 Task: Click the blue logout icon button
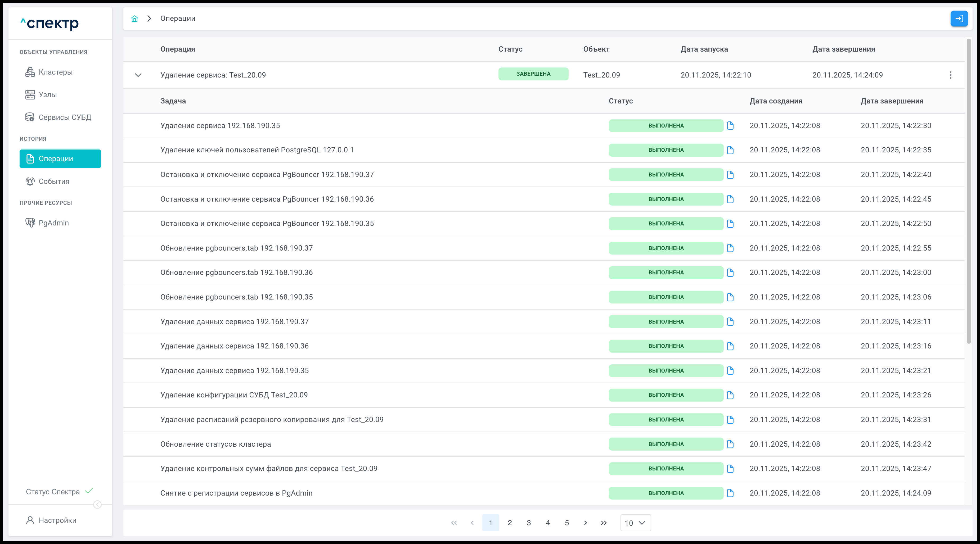959,19
